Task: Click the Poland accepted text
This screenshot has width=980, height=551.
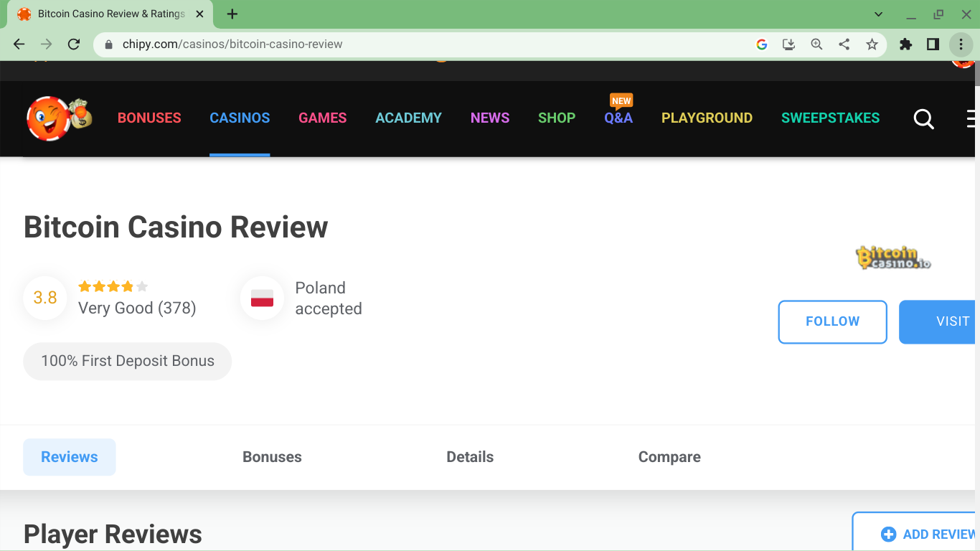Action: click(x=329, y=298)
